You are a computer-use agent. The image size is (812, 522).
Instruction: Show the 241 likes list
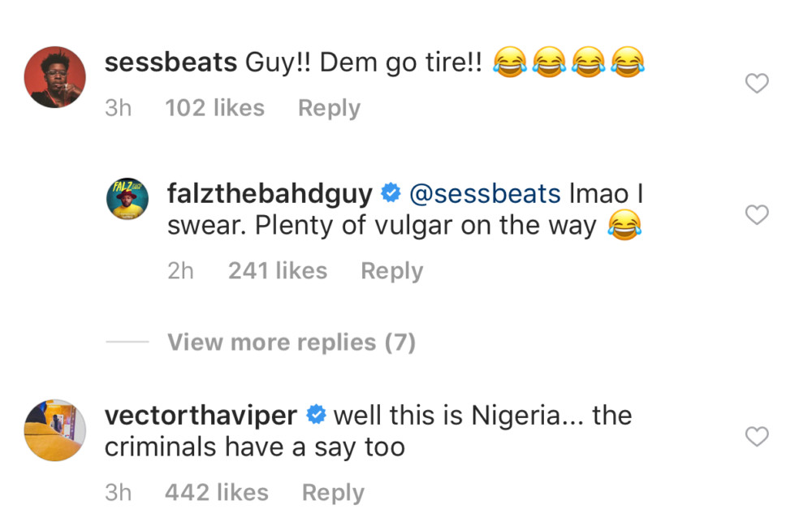pyautogui.click(x=277, y=270)
